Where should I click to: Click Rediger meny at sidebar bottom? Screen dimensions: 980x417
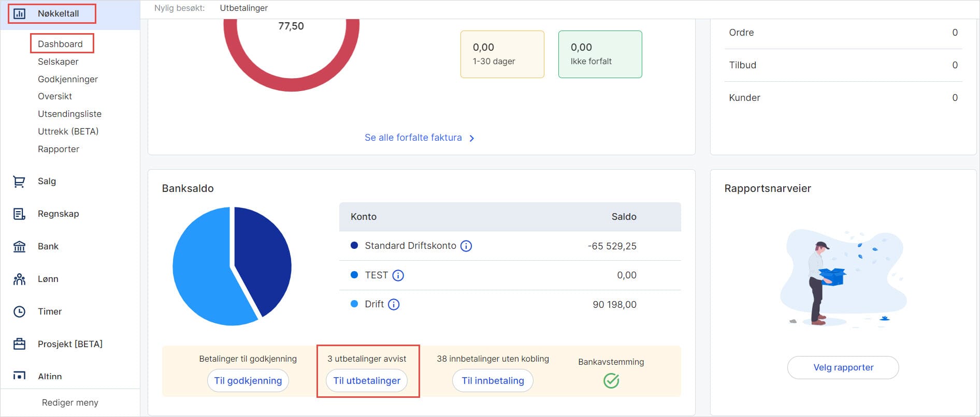pos(70,403)
